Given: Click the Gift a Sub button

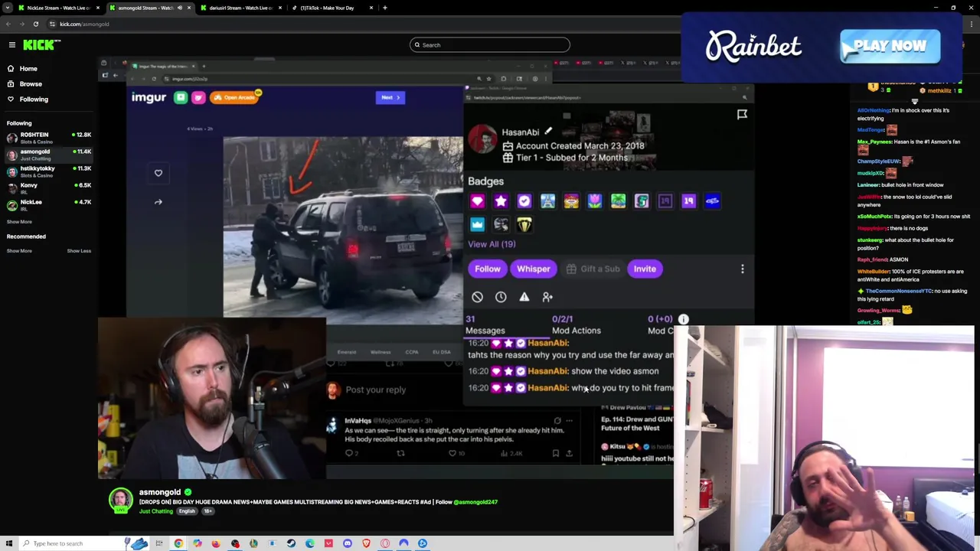Looking at the screenshot, I should (593, 269).
